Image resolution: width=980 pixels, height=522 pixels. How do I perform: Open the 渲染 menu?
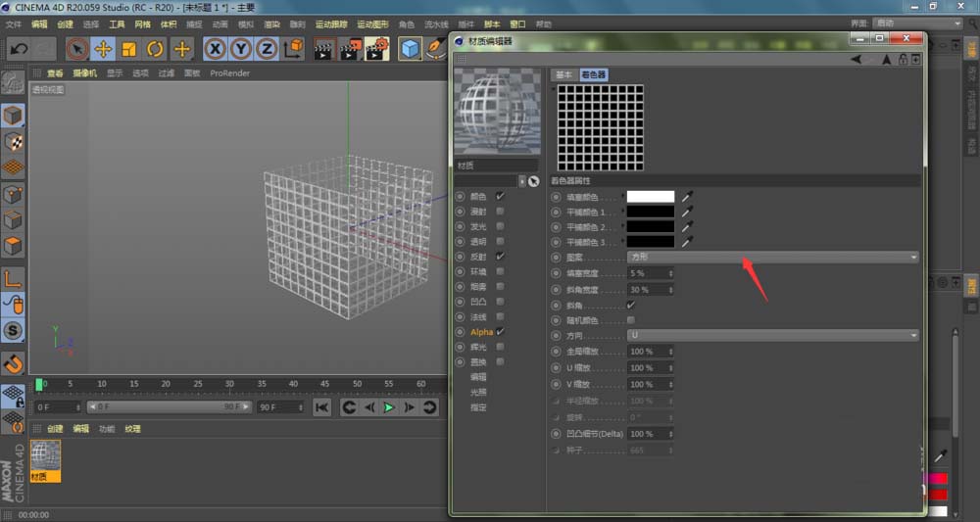coord(271,24)
